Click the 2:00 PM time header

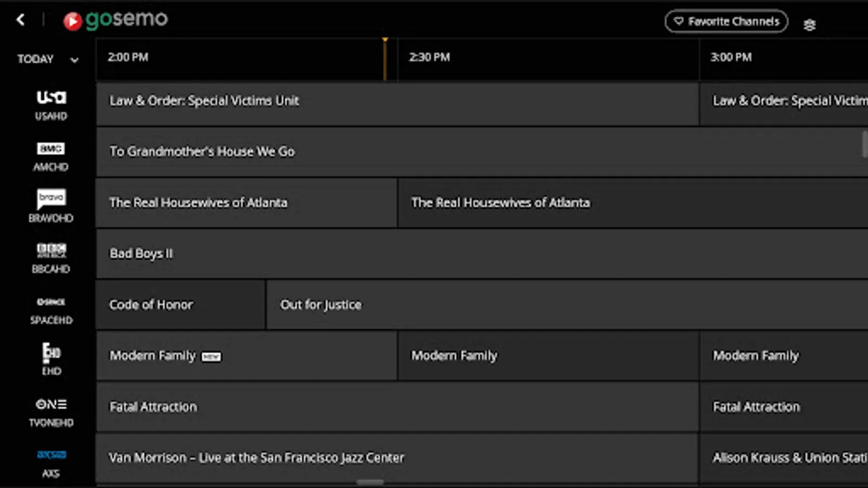[128, 57]
